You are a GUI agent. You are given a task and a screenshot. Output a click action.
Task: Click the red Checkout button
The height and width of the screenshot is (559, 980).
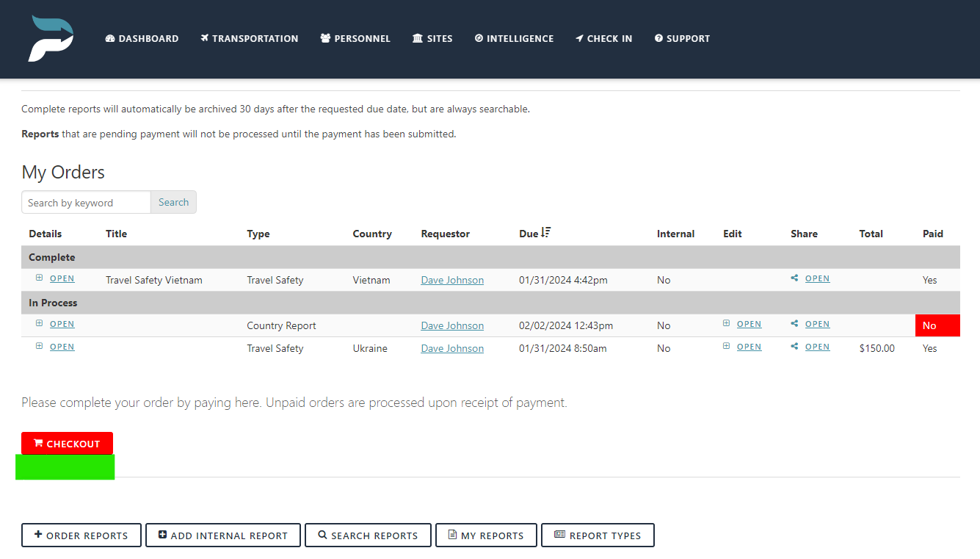(x=67, y=444)
